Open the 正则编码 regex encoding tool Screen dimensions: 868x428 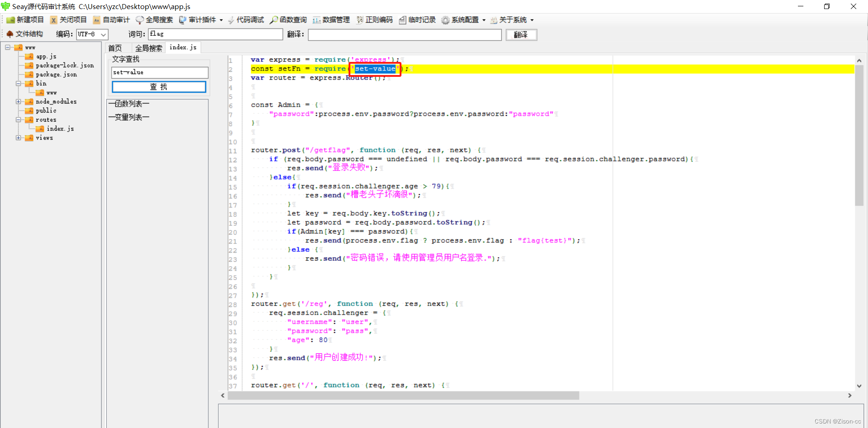(x=374, y=20)
